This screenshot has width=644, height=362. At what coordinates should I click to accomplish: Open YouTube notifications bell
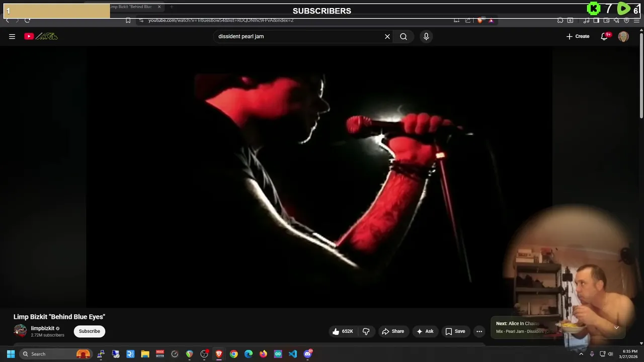(604, 36)
